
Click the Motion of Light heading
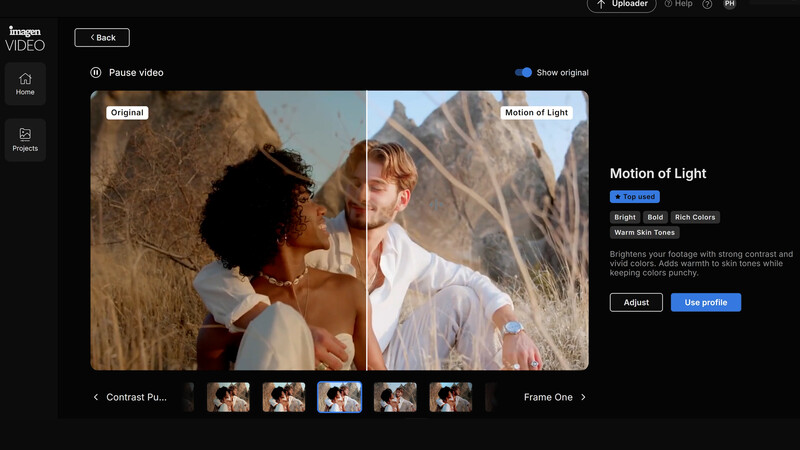(658, 173)
